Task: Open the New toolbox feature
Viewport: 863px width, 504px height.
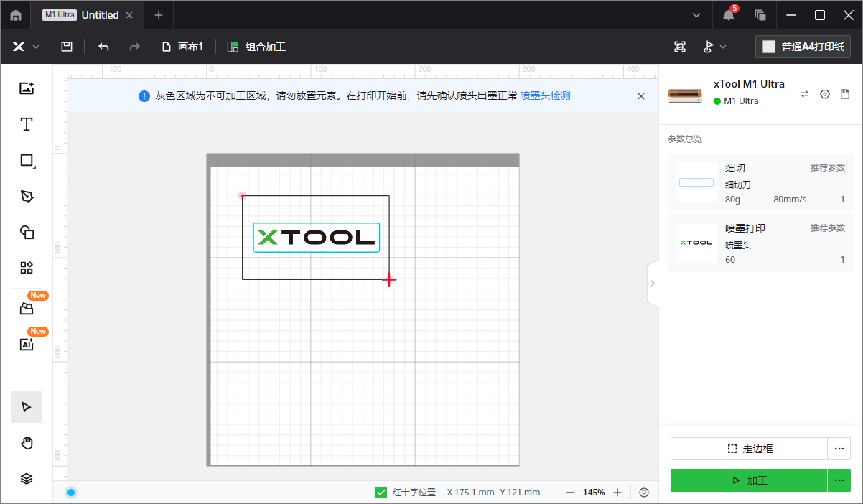Action: 27,309
